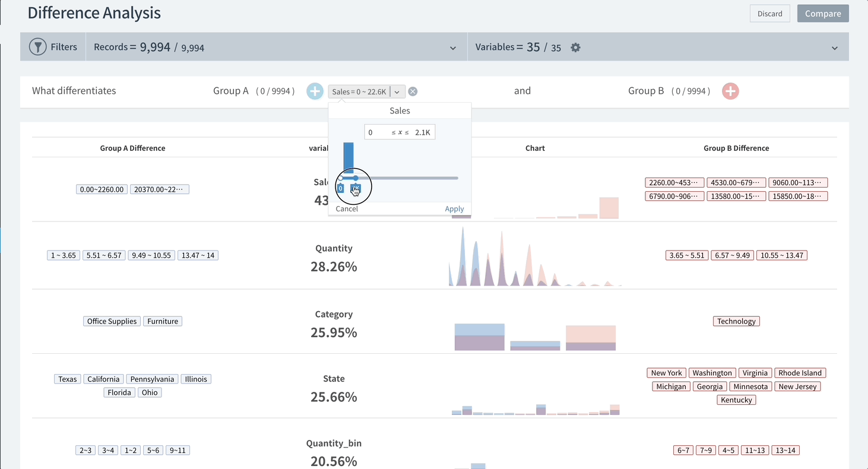Add condition to Group B with plus
Image resolution: width=868 pixels, height=469 pixels.
click(x=730, y=91)
